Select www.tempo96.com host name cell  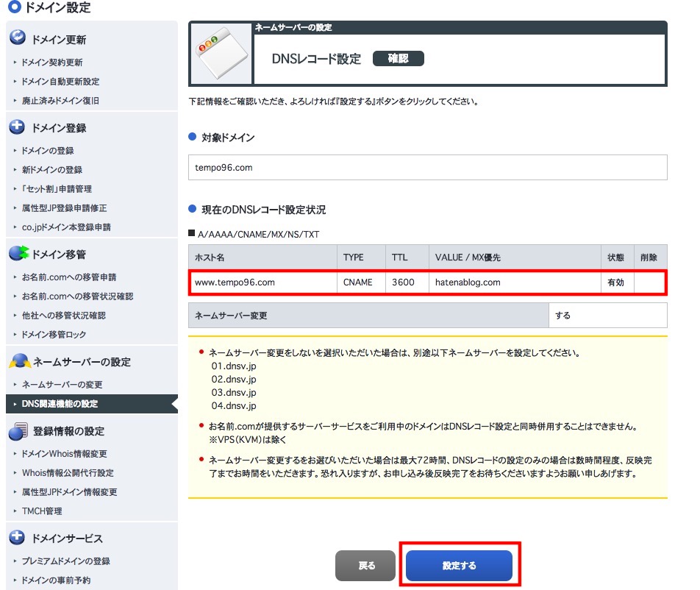click(262, 282)
